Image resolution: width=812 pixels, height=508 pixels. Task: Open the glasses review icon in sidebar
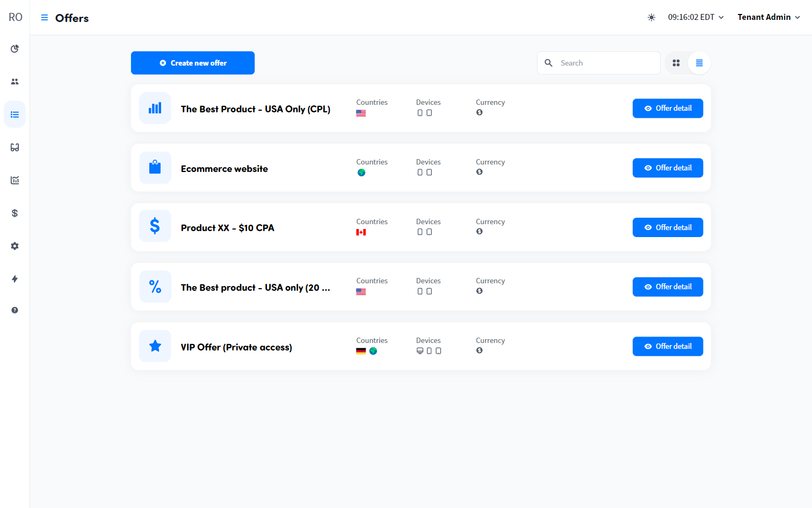15,147
